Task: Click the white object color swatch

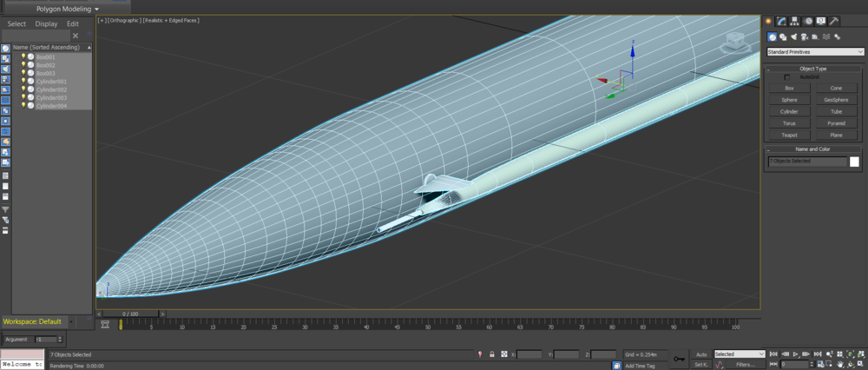Action: coord(854,162)
